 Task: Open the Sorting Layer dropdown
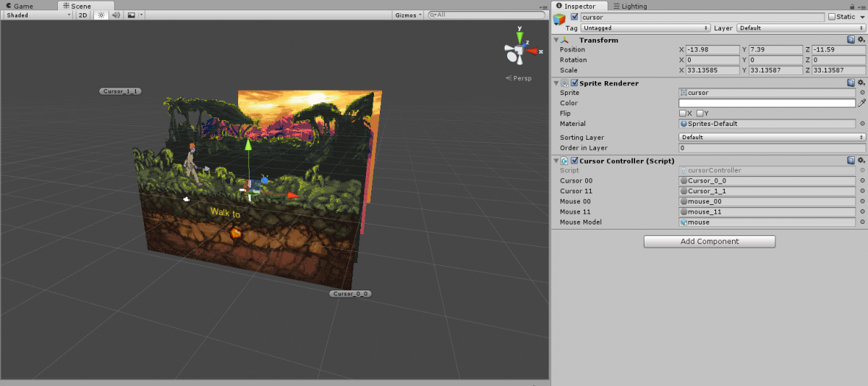[772, 137]
